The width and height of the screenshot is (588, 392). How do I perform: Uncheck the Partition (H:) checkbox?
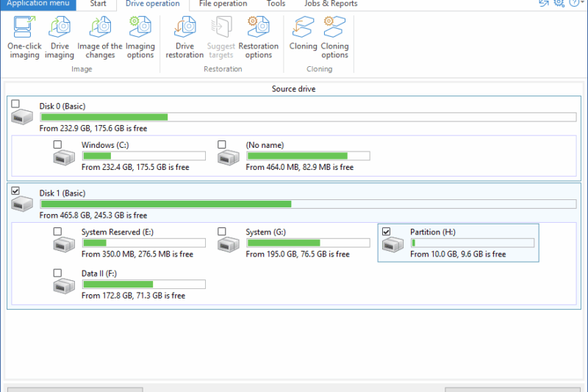pos(387,232)
